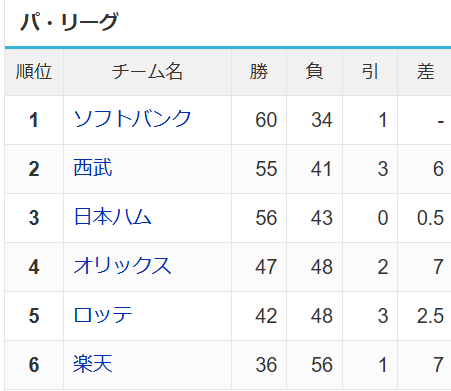The image size is (451, 391).
Task: Open the 日本ハム team link
Action: (112, 217)
